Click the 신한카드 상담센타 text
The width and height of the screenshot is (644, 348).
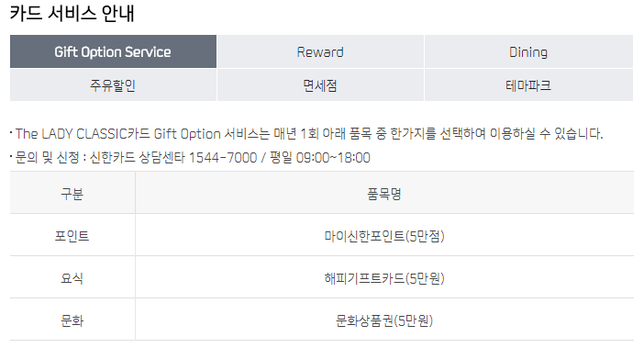tap(138, 157)
